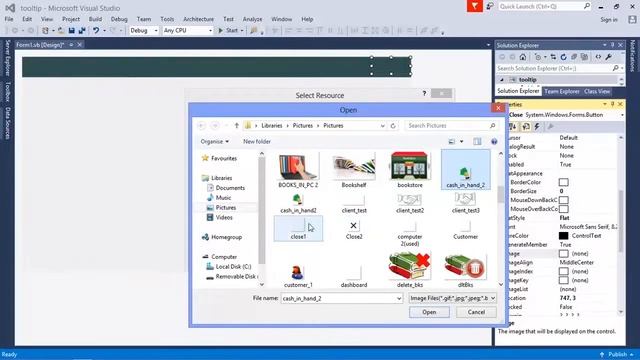Click the change view icon in Open dialog
Screen dimensions: 640x360
(x=452, y=142)
